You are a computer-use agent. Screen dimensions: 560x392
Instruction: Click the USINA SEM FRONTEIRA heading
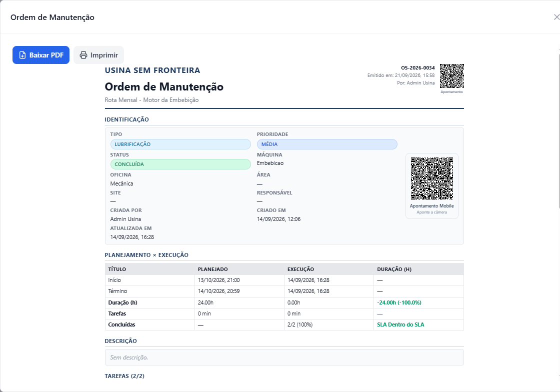(152, 70)
